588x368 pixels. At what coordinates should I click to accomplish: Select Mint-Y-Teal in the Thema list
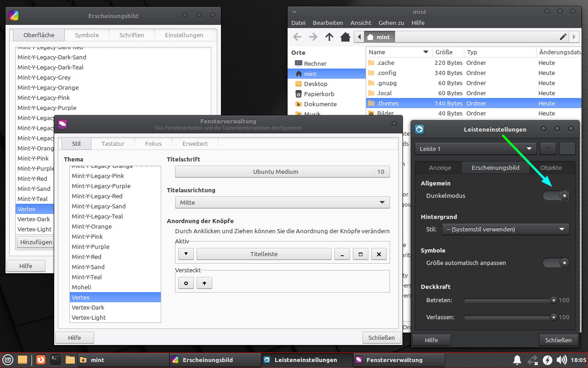(x=115, y=277)
